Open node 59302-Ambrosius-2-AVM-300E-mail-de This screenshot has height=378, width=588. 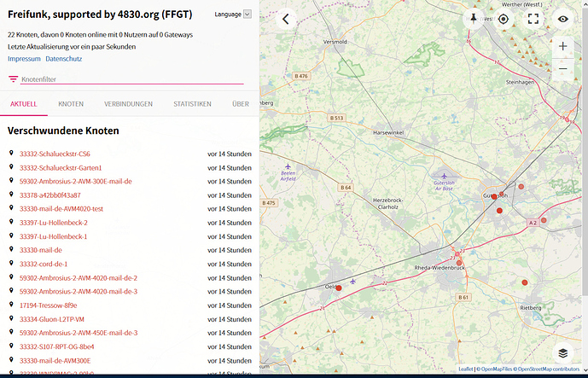click(x=76, y=182)
